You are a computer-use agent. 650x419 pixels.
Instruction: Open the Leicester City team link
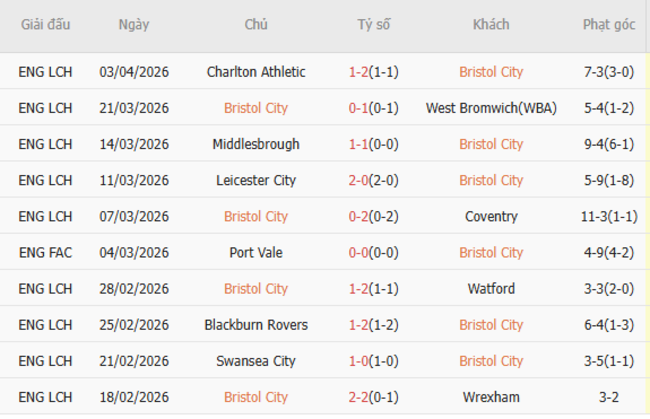[256, 180]
